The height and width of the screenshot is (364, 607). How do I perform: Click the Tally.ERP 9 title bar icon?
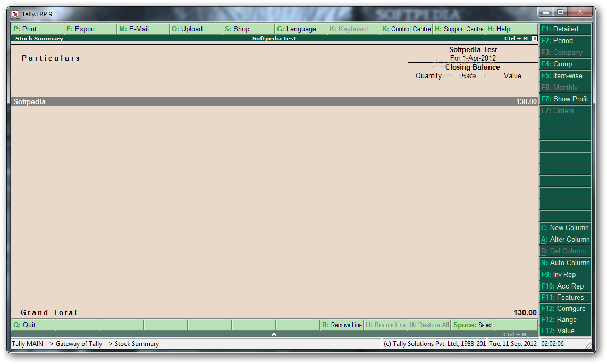15,14
